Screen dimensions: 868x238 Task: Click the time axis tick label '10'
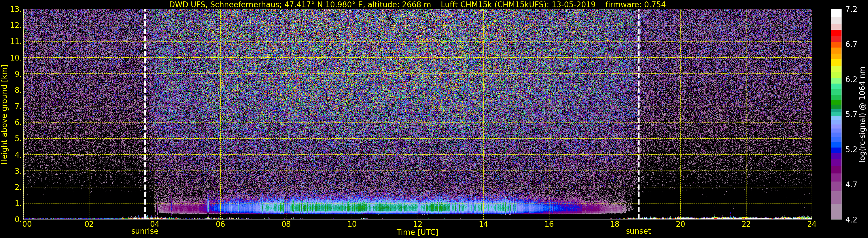pyautogui.click(x=352, y=224)
